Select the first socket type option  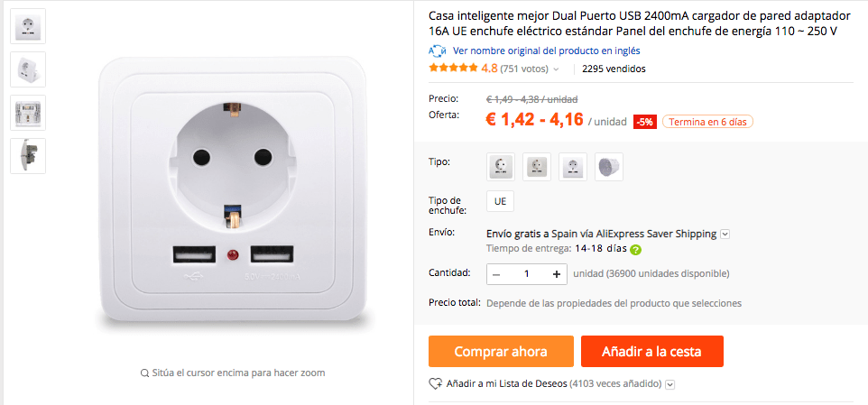[501, 167]
